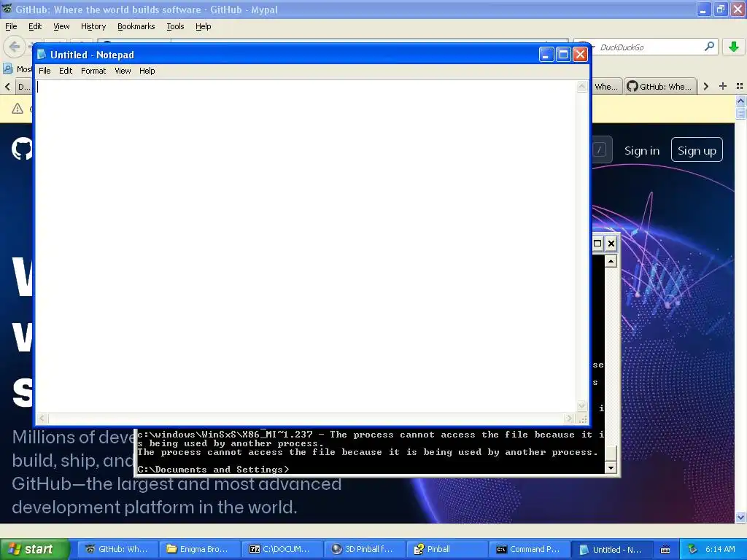Click browser Back arrow button
The height and width of the screenshot is (560, 747).
tap(14, 47)
